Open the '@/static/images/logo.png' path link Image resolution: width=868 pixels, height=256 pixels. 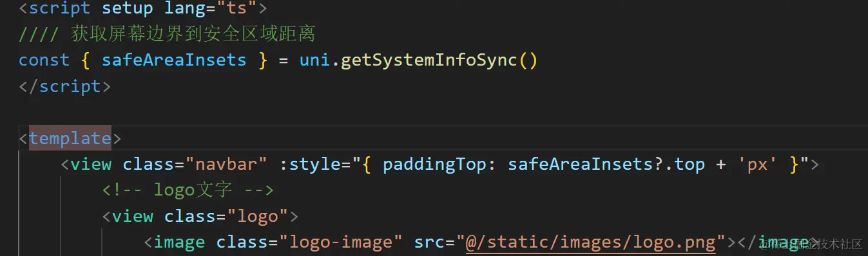click(x=591, y=242)
